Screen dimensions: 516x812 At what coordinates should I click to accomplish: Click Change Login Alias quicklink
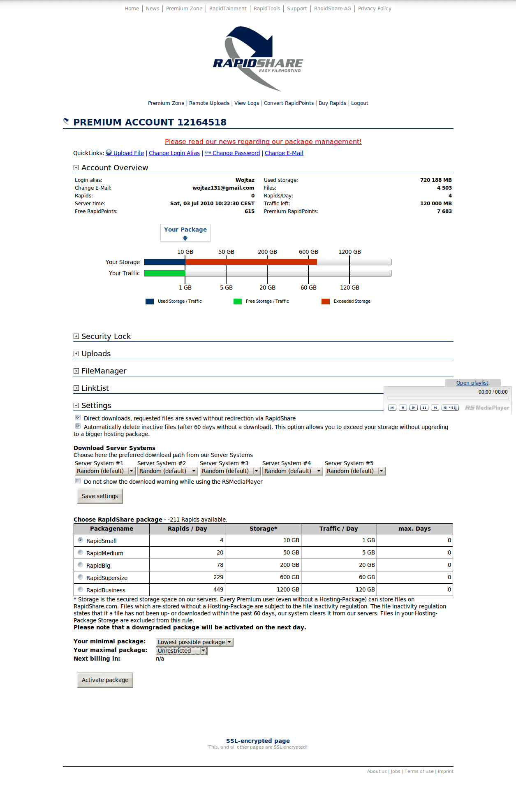[174, 153]
